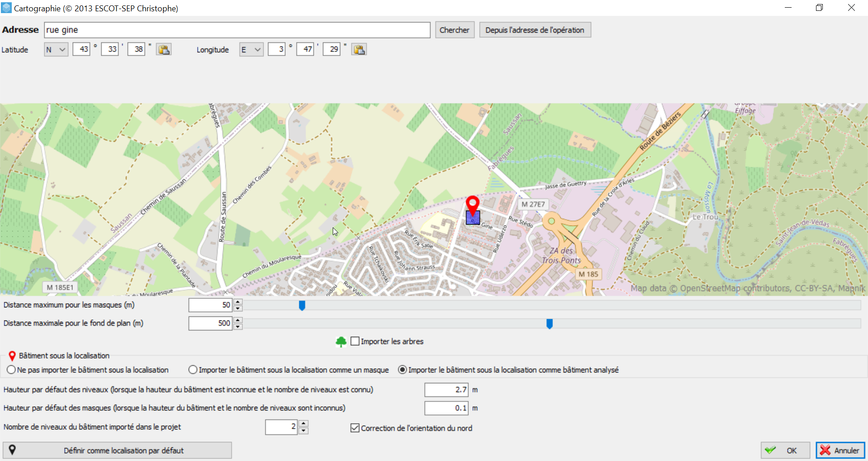The image size is (868, 461).
Task: Click the Chemin de Saussan map label
Action: click(x=163, y=197)
